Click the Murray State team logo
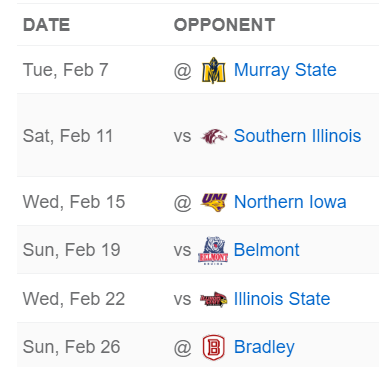Image resolution: width=379 pixels, height=367 pixels. (x=214, y=70)
